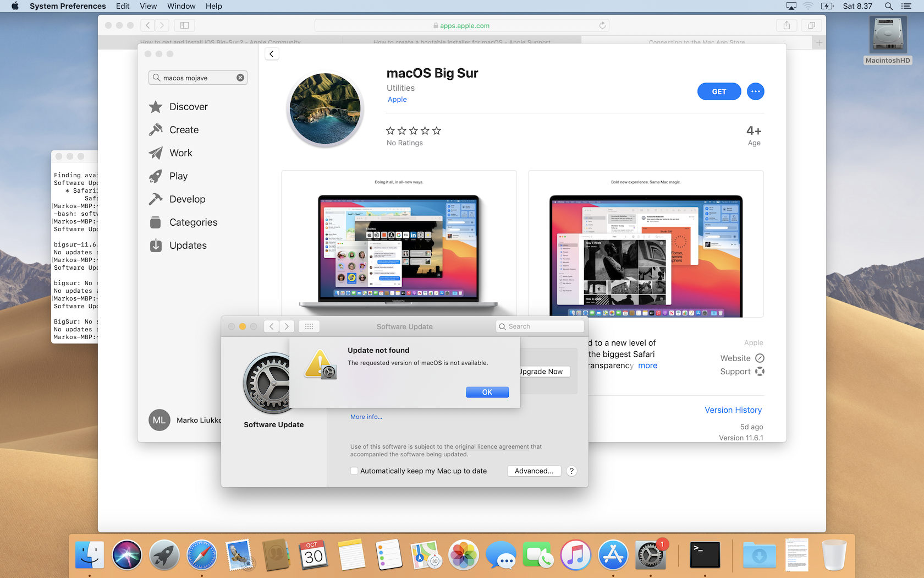Open Marko account at sidebar bottom
The image size is (924, 578).
[x=185, y=420]
